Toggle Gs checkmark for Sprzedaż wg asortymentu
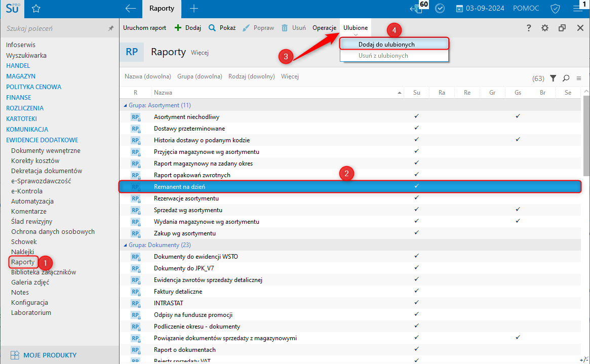The image size is (590, 364). pos(518,210)
